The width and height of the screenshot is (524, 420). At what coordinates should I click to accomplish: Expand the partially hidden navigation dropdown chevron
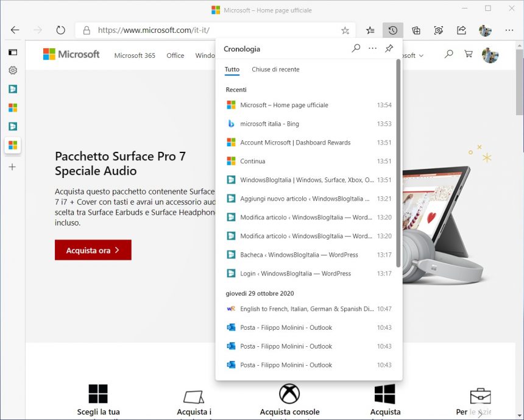click(421, 56)
